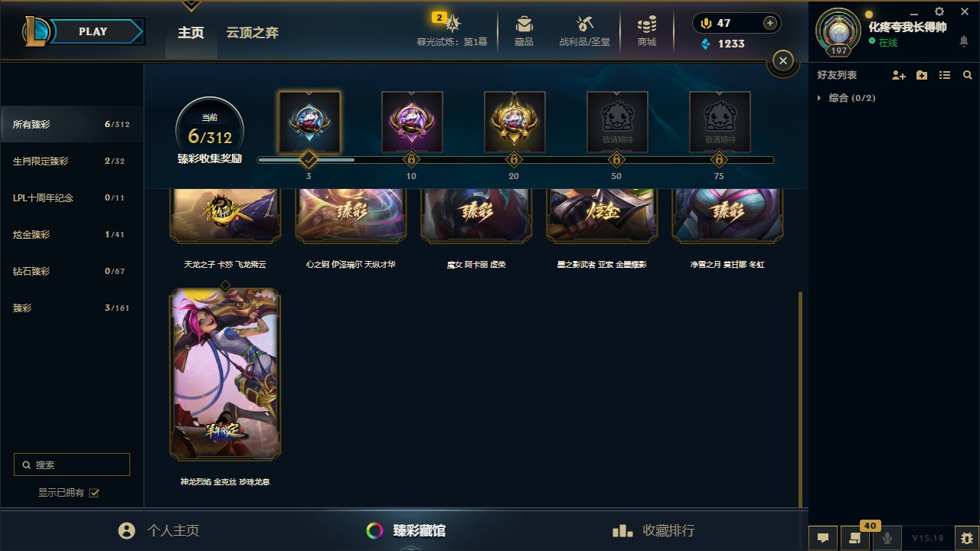Screen dimensions: 980x551
Task: Open the notifications bell icon
Action: (x=964, y=41)
